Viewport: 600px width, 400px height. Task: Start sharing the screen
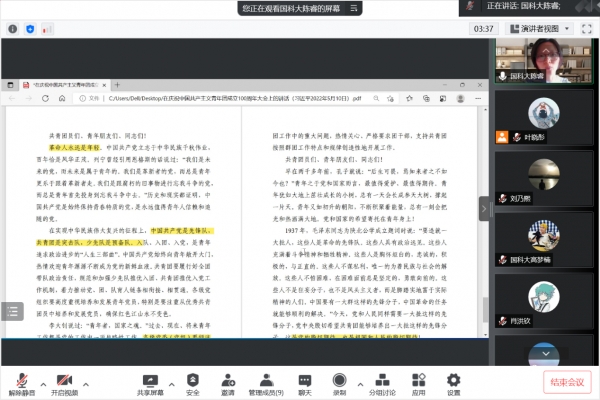click(150, 384)
